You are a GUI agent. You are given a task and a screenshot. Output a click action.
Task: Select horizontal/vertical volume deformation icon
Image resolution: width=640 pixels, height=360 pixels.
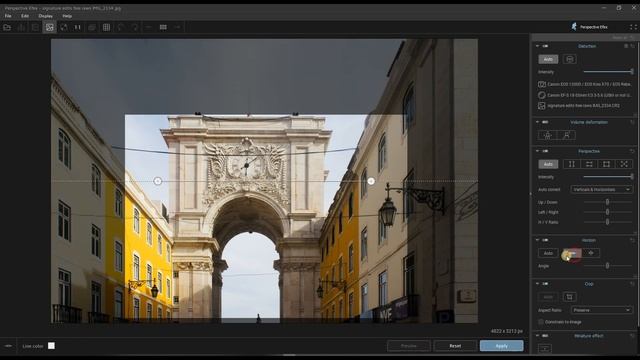coord(548,135)
